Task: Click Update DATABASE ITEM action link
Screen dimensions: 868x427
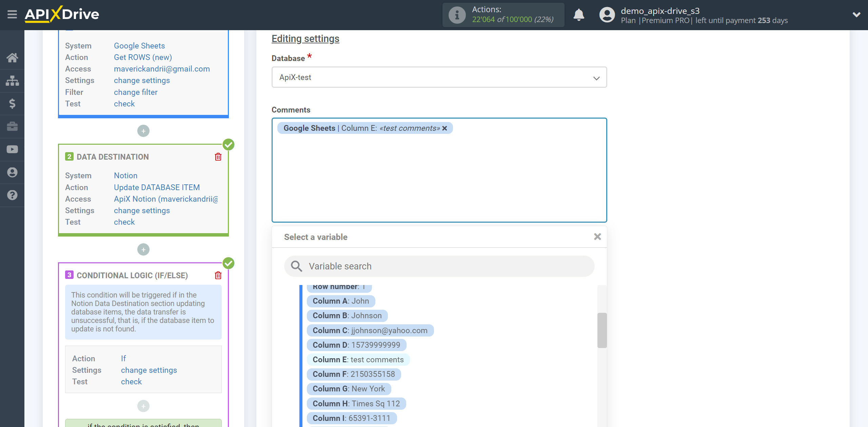Action: [x=157, y=187]
